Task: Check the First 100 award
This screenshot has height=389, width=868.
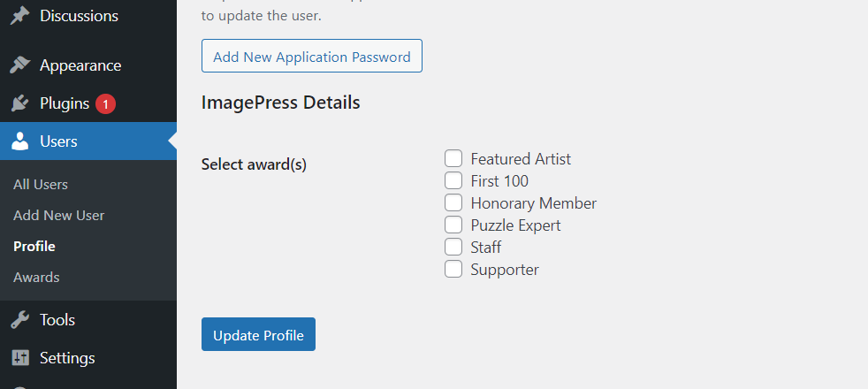Action: point(453,181)
